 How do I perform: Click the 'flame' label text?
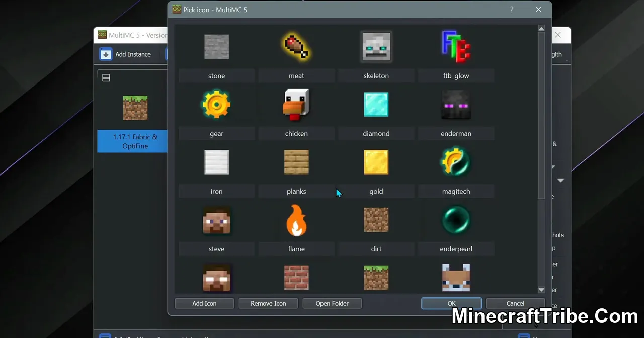tap(296, 249)
